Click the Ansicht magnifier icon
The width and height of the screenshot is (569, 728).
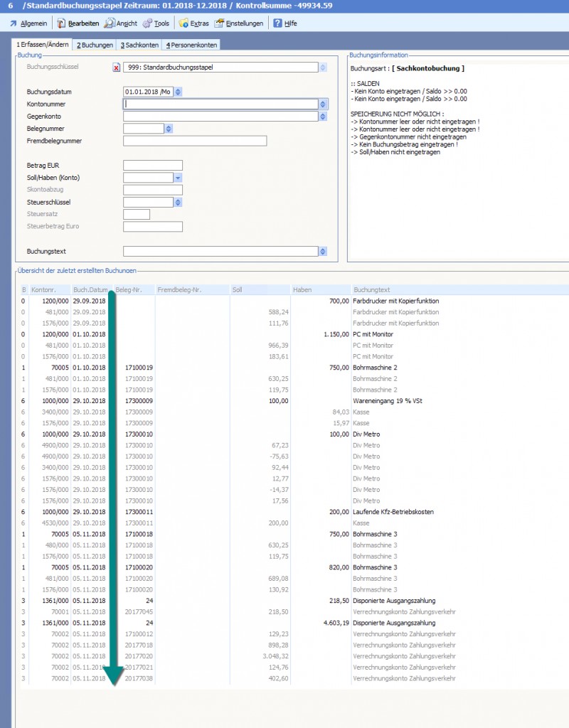pos(110,23)
